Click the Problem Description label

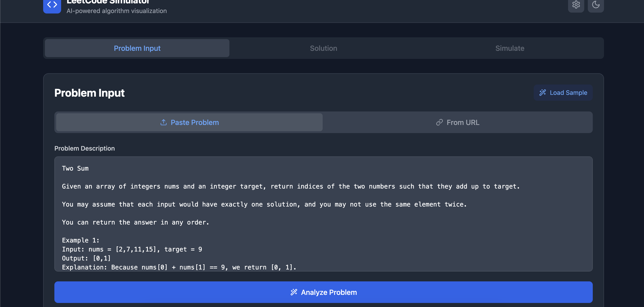[x=84, y=148]
